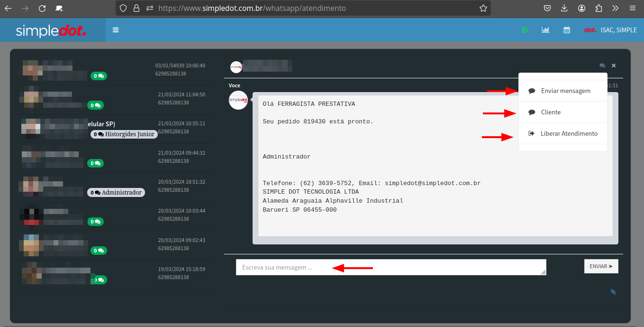Select 'Enviar mensagem' menu option

(565, 91)
